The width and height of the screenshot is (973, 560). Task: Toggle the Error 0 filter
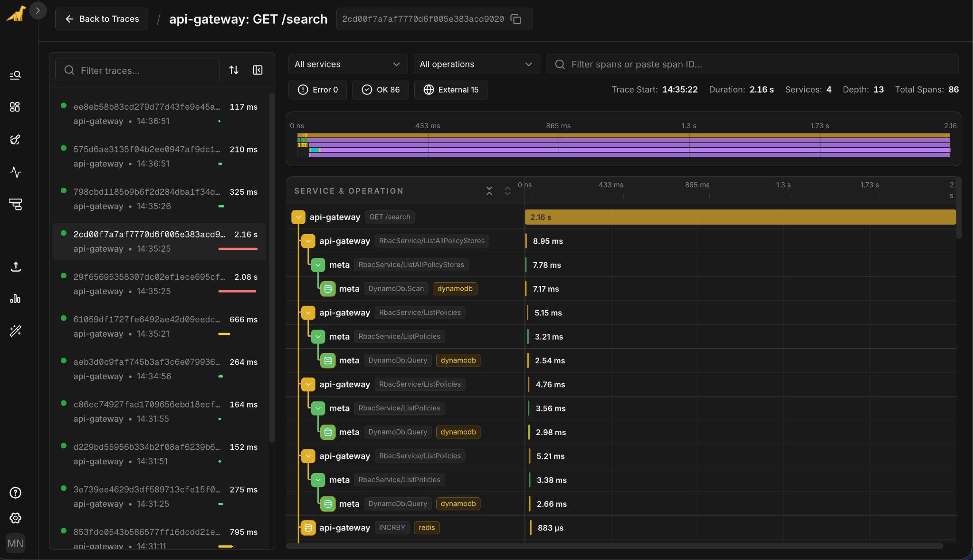[x=317, y=90]
